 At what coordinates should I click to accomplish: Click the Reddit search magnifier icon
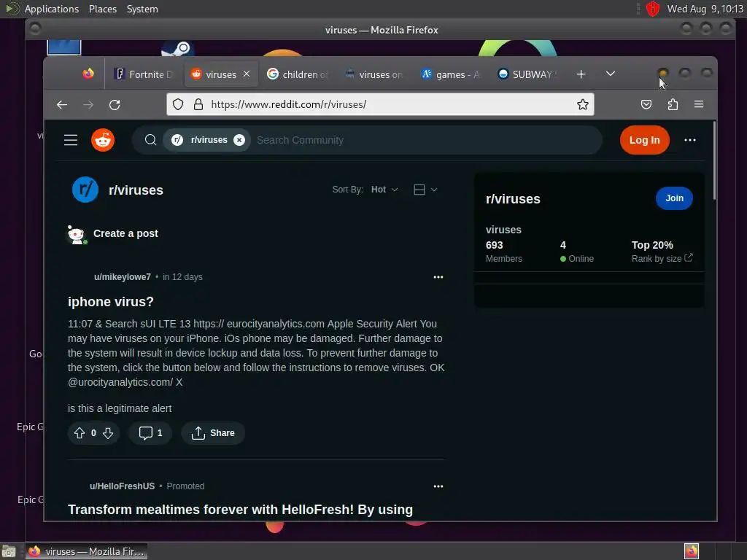[x=150, y=140]
